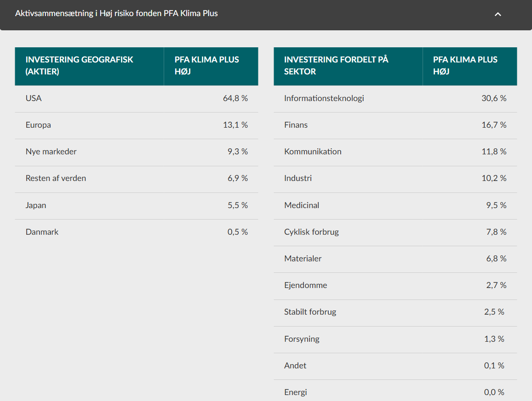Collapse the Aktivsammensætning section chevron

pyautogui.click(x=498, y=14)
